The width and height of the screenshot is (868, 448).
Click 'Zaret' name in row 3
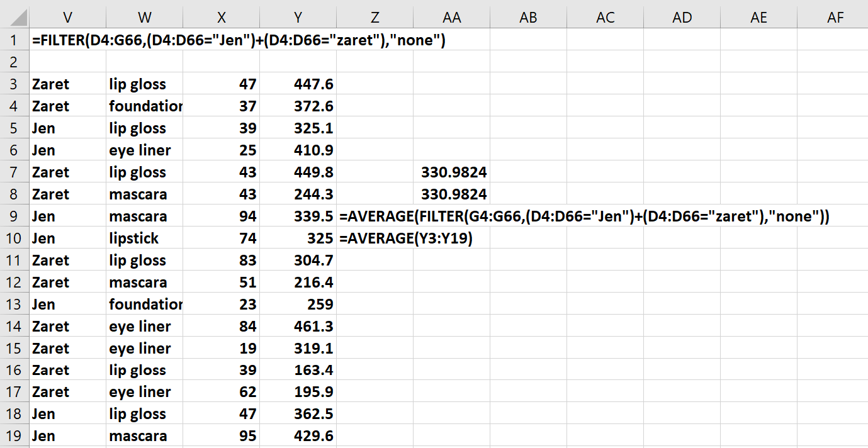[67, 84]
